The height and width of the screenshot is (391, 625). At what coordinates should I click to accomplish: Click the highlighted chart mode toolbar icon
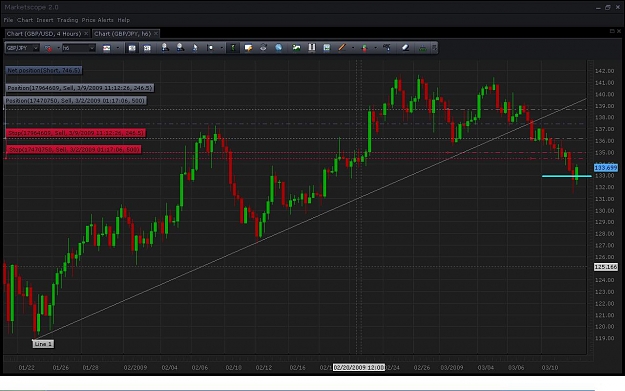click(132, 48)
